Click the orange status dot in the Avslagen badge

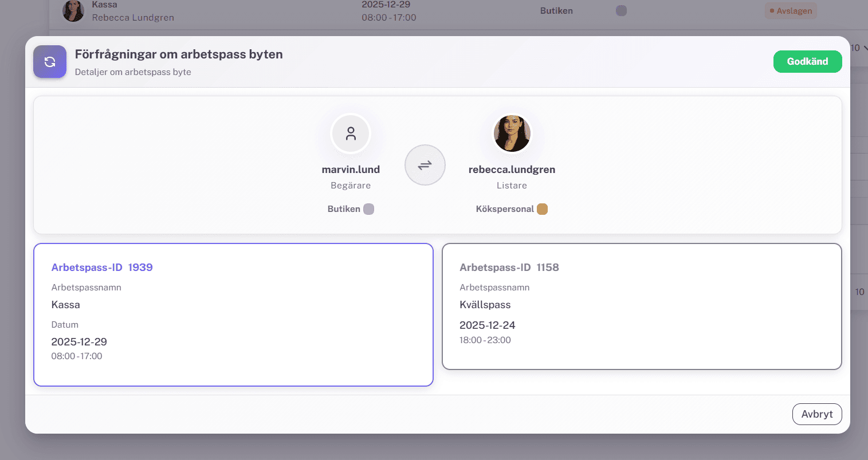tap(771, 10)
